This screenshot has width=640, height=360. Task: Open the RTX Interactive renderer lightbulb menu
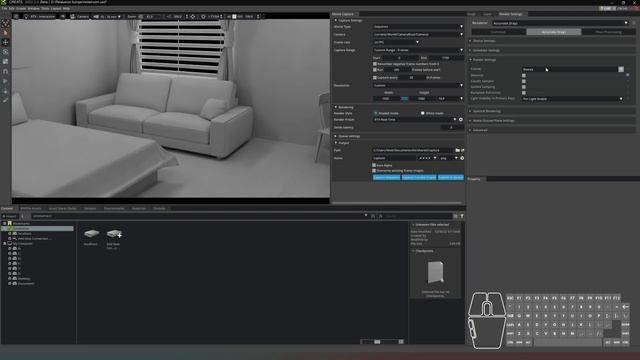point(26,17)
